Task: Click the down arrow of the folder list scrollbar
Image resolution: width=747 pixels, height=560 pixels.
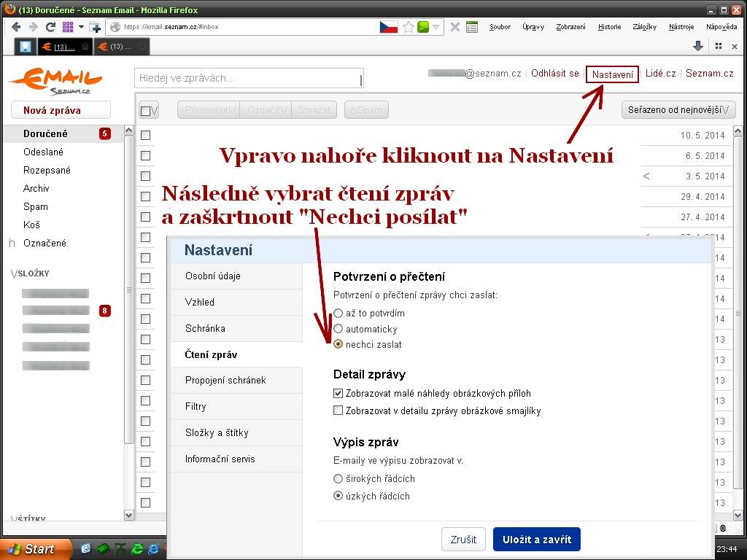Action: pyautogui.click(x=129, y=515)
